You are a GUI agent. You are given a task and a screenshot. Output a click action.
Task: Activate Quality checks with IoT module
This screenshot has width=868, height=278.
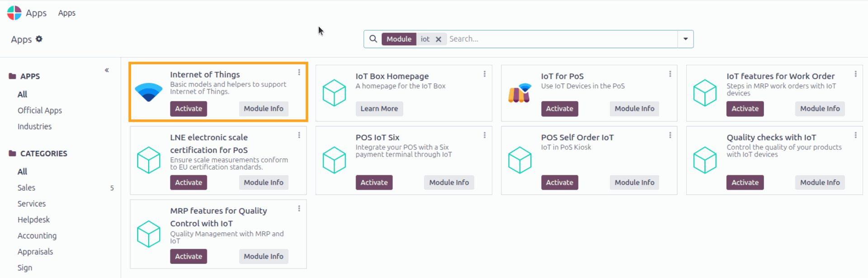click(745, 182)
